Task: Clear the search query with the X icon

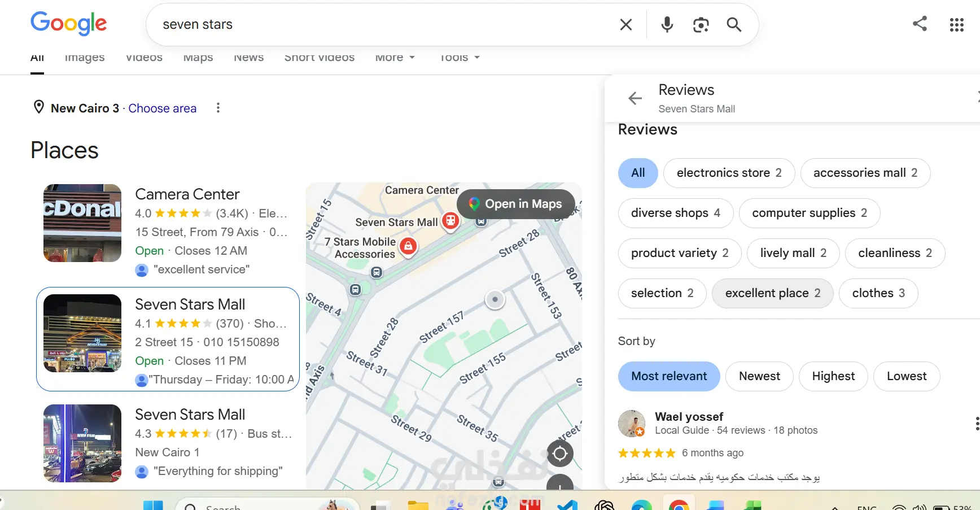Action: point(625,24)
